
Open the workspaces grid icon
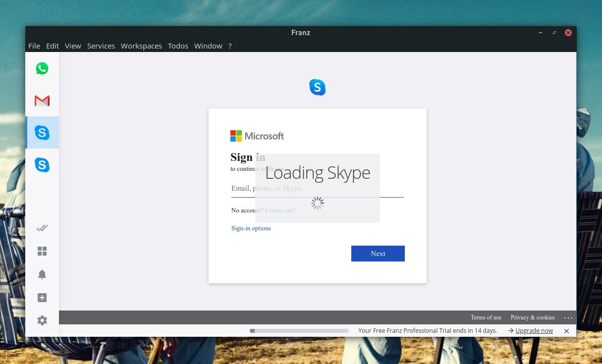click(42, 251)
